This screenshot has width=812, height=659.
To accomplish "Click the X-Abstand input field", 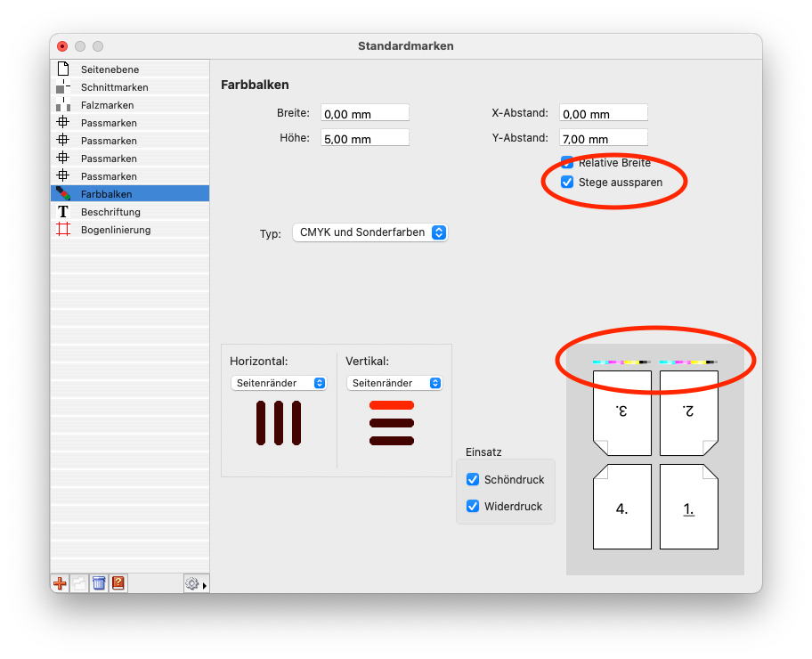I will click(x=604, y=113).
